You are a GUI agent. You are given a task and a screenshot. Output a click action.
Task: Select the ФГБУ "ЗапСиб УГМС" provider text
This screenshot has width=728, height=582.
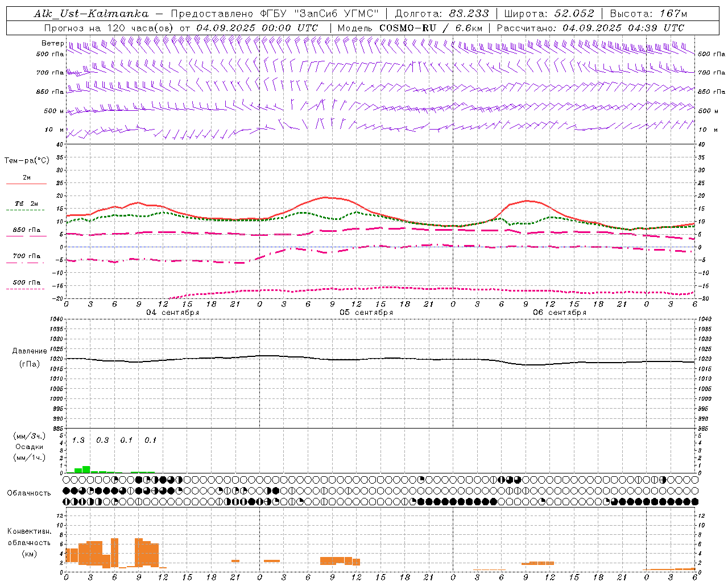click(x=320, y=14)
